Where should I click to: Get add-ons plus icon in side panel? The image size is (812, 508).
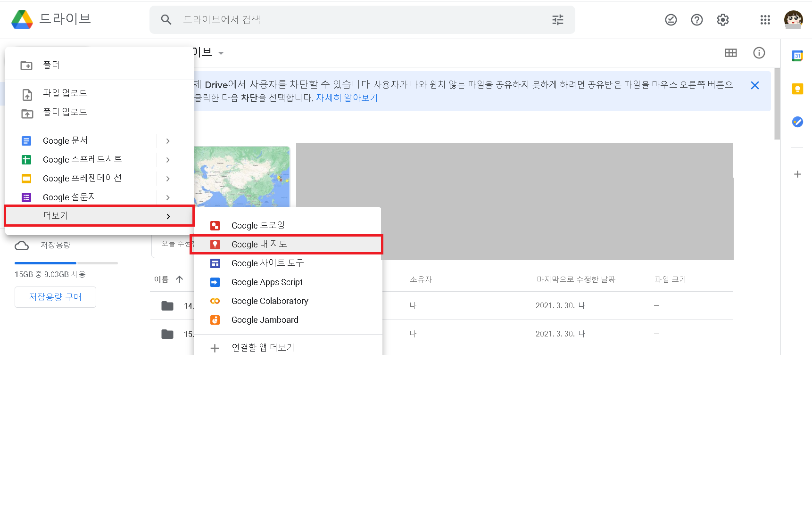click(797, 174)
